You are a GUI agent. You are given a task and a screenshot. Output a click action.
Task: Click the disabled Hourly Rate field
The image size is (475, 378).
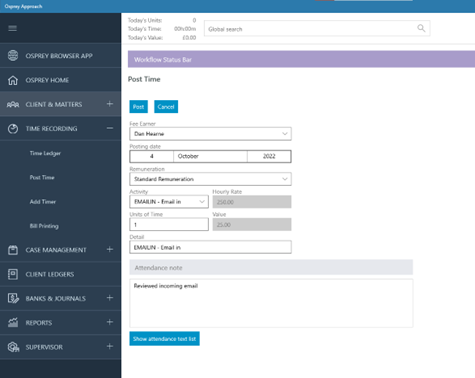252,202
